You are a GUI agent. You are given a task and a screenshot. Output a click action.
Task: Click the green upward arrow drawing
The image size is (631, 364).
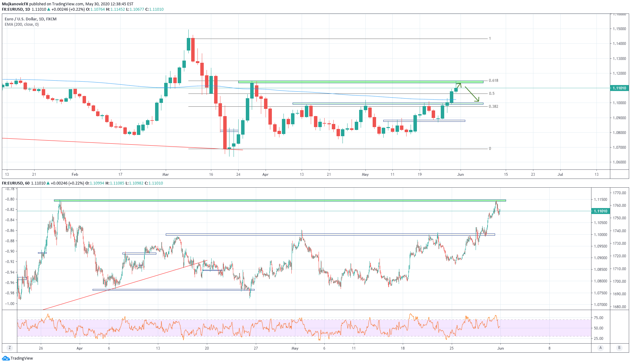click(459, 85)
